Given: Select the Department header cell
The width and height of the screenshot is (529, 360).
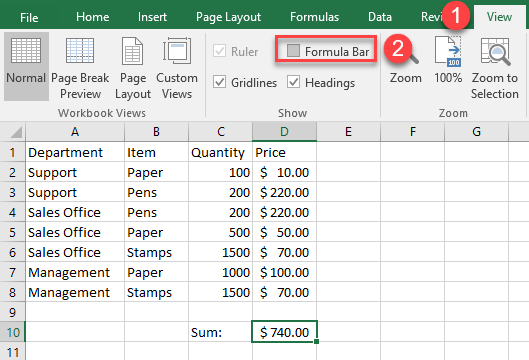Looking at the screenshot, I should 75,152.
